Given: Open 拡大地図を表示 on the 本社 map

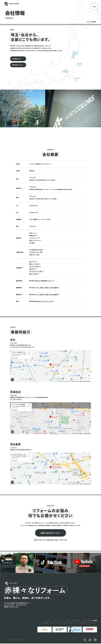Looking at the screenshot, I should (x=15, y=358).
